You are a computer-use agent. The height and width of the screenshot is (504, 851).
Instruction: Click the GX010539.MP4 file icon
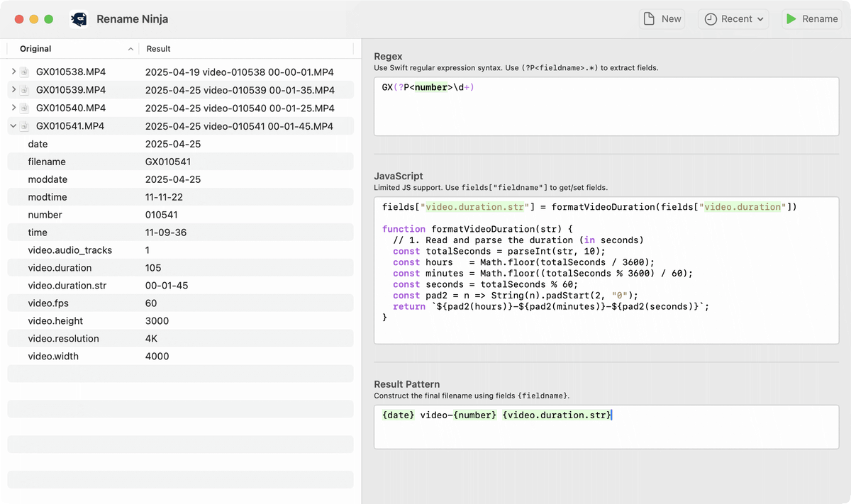tap(25, 90)
